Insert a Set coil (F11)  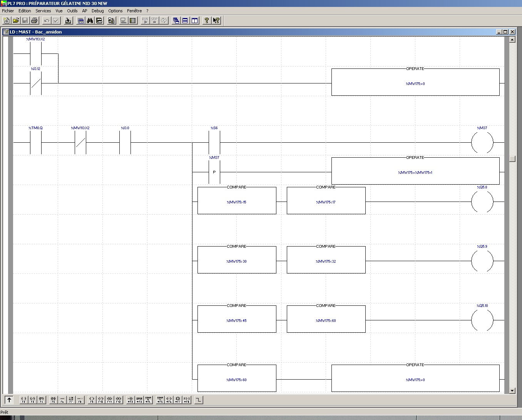pos(109,400)
